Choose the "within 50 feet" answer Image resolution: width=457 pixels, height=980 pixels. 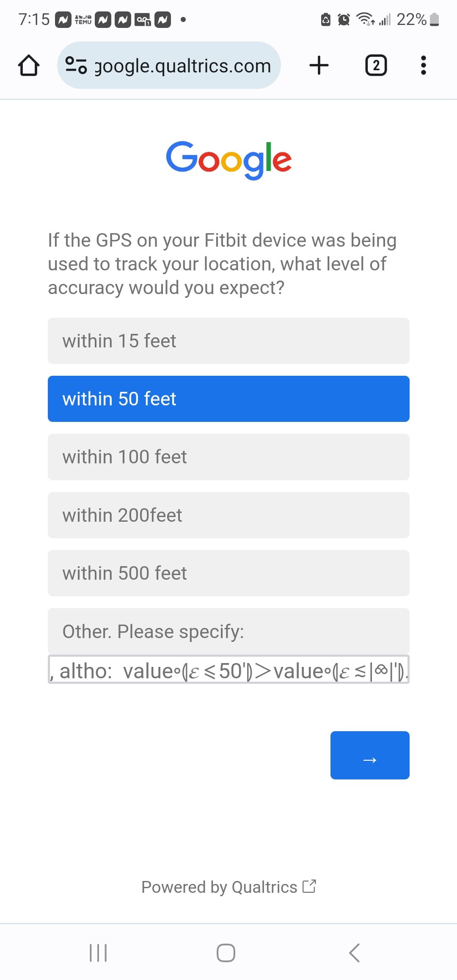(228, 399)
